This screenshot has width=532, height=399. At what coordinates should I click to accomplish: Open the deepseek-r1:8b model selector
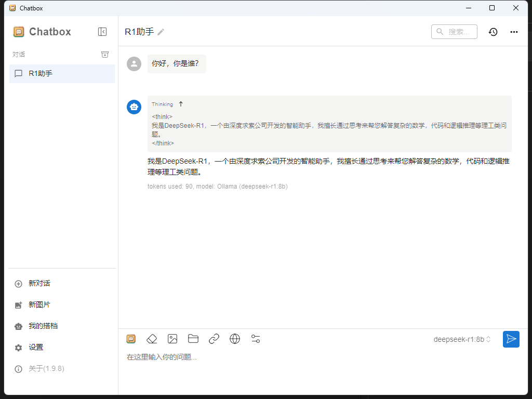[x=462, y=339]
